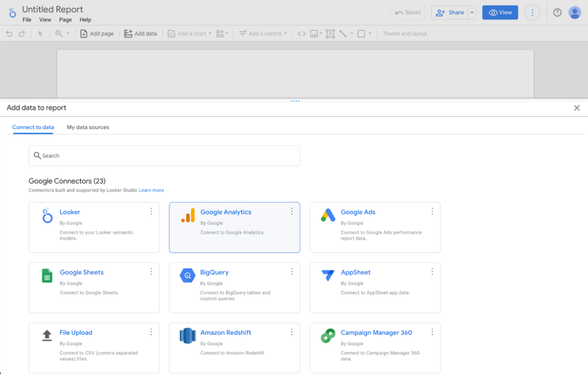Select the rectangle shape tool
The height and width of the screenshot is (374, 588).
pos(361,34)
